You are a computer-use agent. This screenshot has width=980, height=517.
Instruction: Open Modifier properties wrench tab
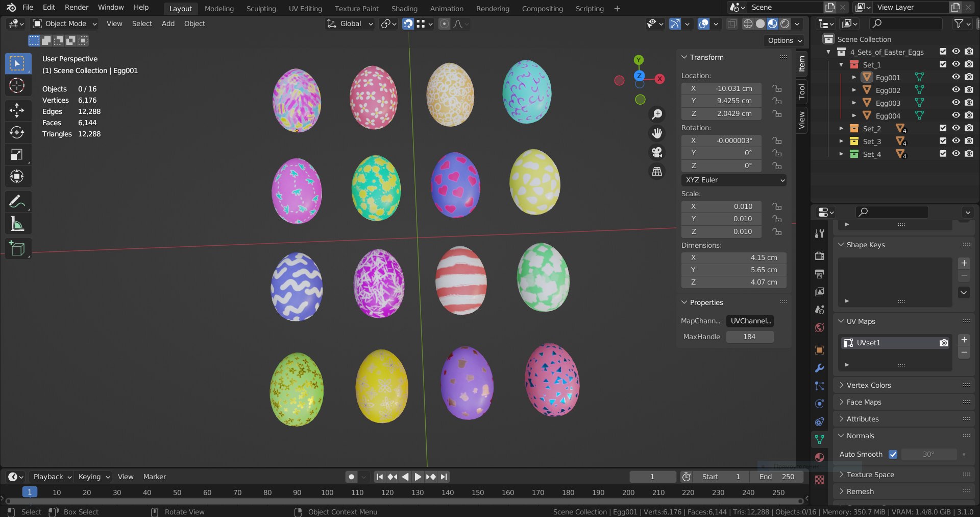click(819, 368)
